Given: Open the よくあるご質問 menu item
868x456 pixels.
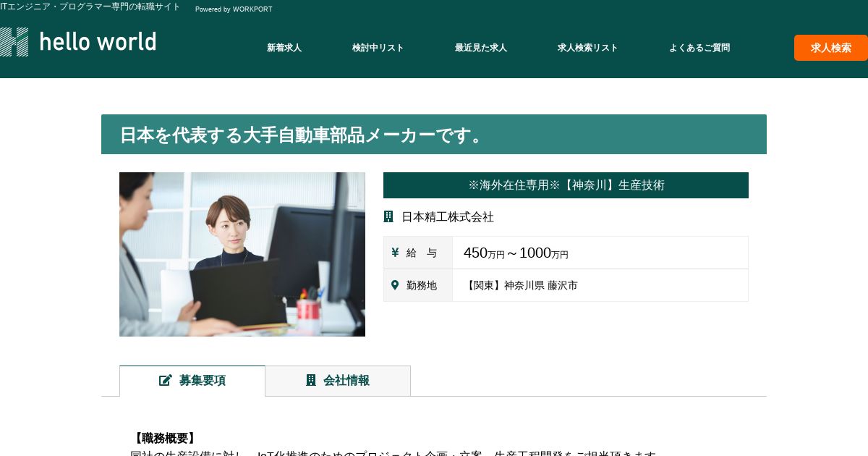Looking at the screenshot, I should [699, 48].
